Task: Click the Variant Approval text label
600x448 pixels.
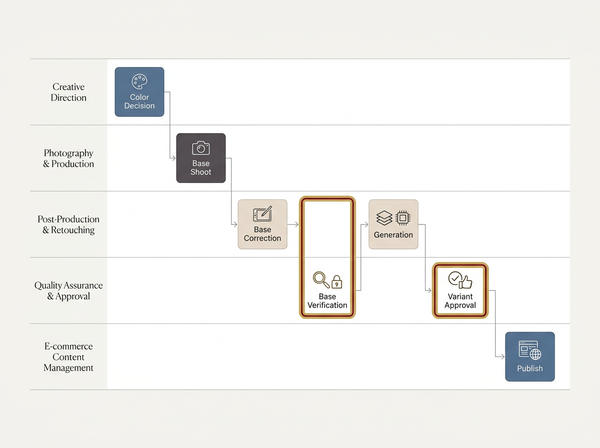Action: [x=460, y=301]
